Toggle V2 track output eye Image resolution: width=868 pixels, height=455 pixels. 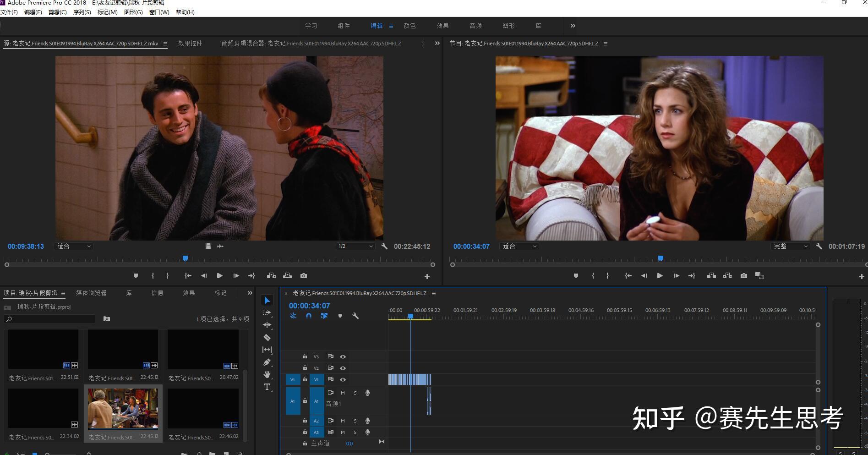(343, 368)
